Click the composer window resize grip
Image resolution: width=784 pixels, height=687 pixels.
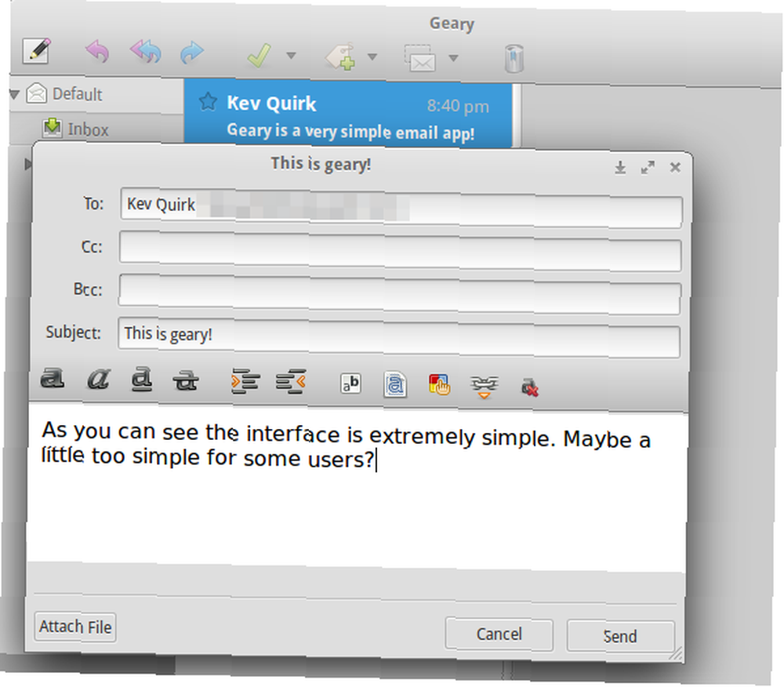[677, 654]
